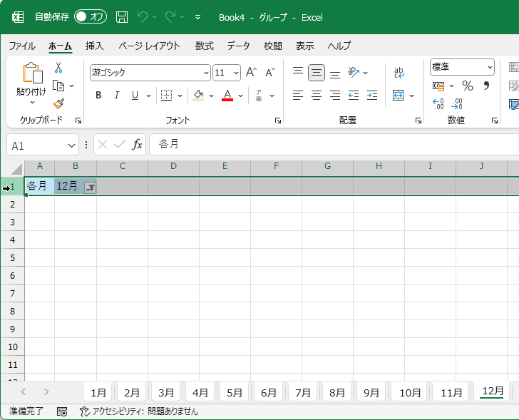519x420 pixels.
Task: Switch to the 表示 ribbon tab
Action: 305,46
